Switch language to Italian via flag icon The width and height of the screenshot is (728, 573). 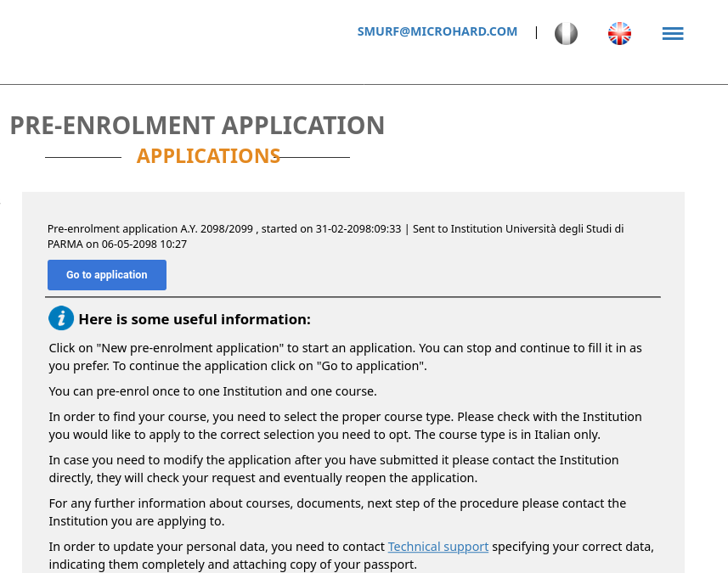[x=566, y=33]
